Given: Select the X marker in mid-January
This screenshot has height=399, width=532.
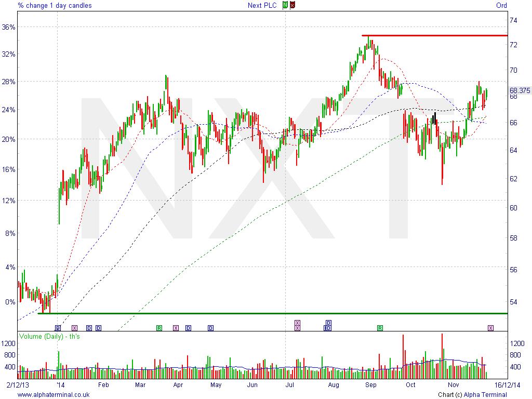Looking at the screenshot, I should pyautogui.click(x=74, y=328).
